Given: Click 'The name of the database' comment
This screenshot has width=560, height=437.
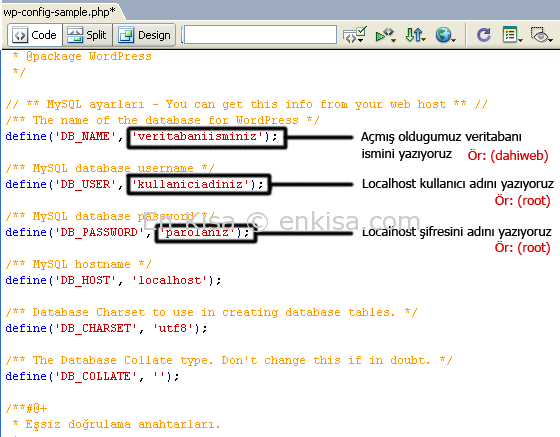Looking at the screenshot, I should [162, 120].
